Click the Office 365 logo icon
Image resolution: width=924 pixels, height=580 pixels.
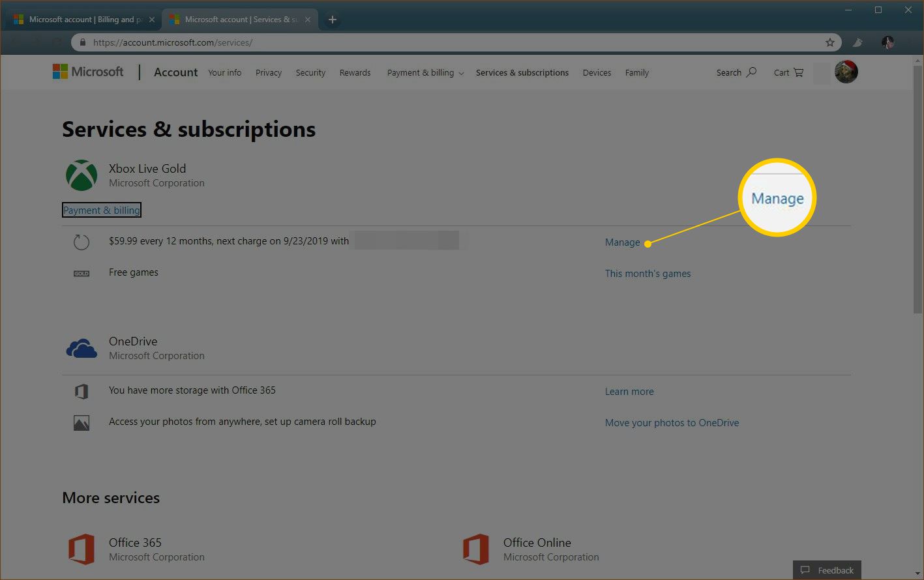[x=82, y=549]
